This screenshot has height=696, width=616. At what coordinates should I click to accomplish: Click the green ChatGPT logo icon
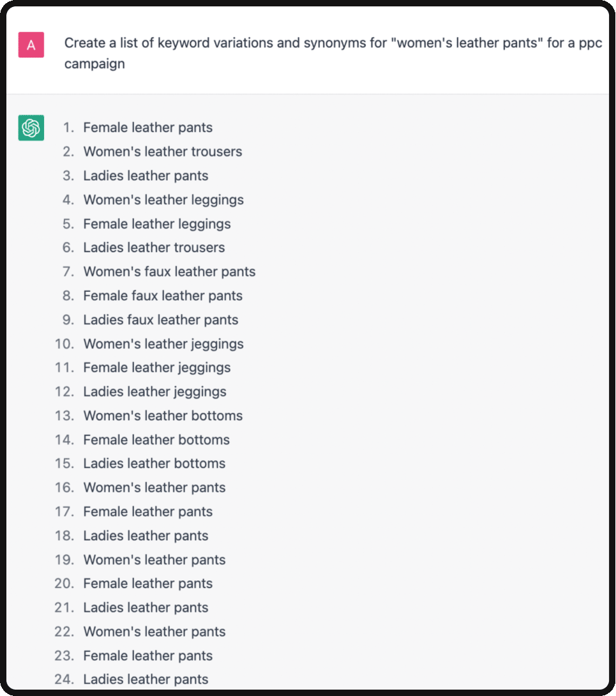(x=31, y=128)
